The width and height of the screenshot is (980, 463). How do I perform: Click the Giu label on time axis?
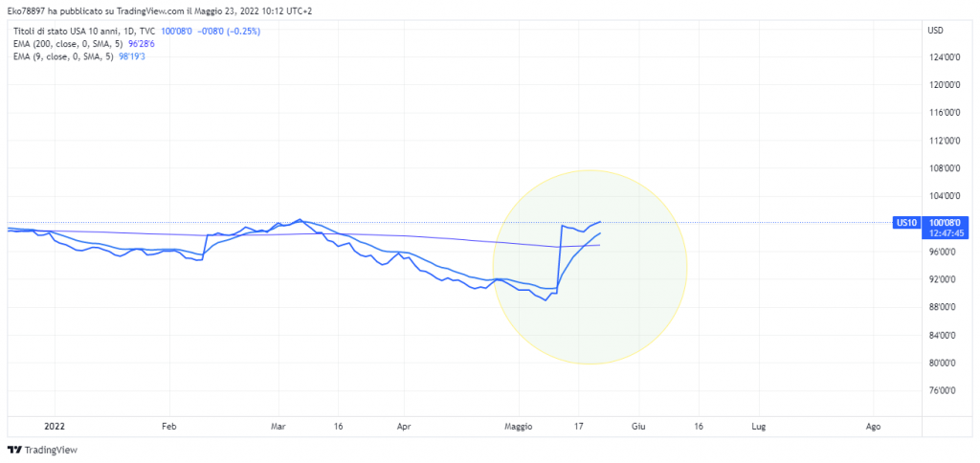pyautogui.click(x=638, y=424)
